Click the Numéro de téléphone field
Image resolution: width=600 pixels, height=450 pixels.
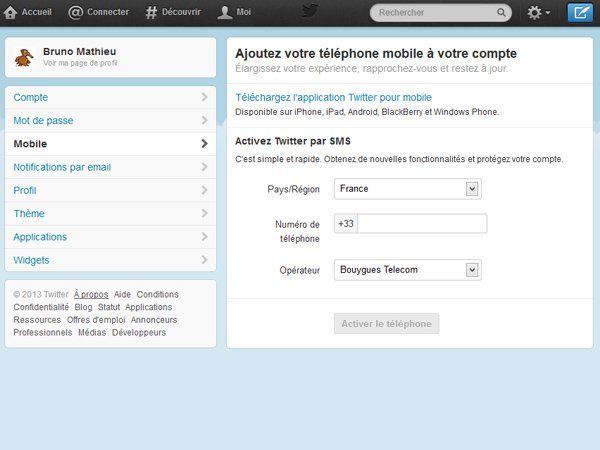pos(422,223)
